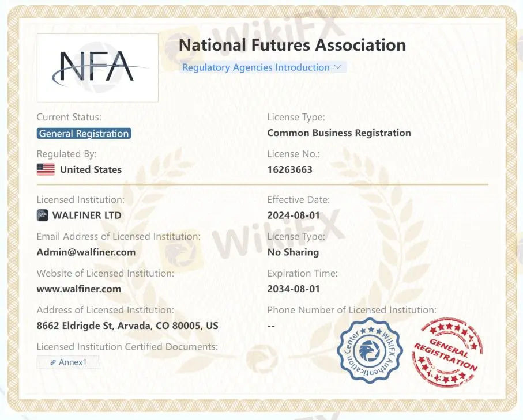Screen dimensions: 523x420
Task: Open the www.walfiner.com website link
Action: [78, 289]
